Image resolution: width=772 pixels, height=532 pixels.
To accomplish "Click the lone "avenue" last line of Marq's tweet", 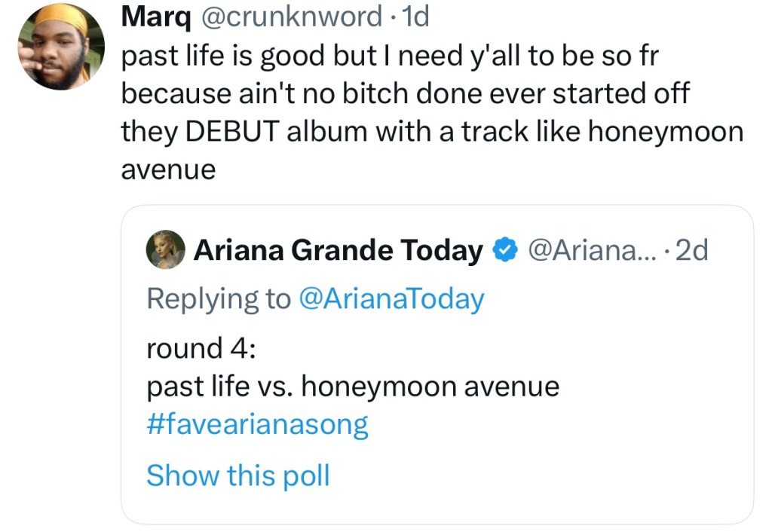I will [168, 169].
